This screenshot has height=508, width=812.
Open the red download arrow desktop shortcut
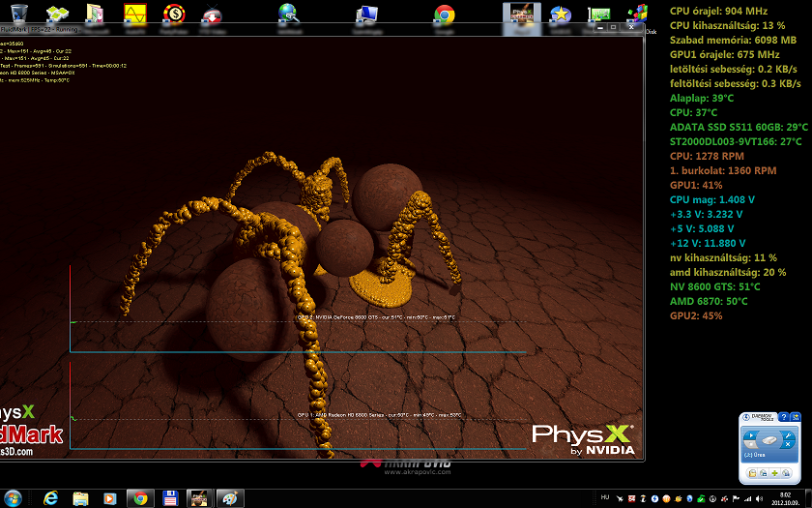[212, 15]
